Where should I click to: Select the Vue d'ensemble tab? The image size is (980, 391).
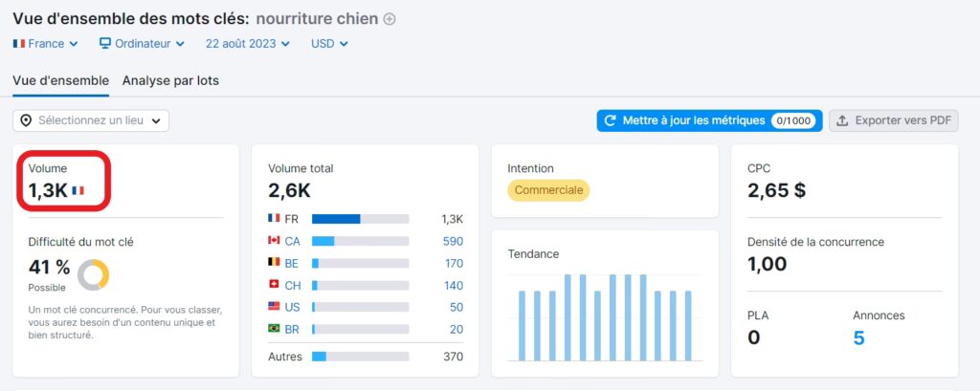pos(60,80)
